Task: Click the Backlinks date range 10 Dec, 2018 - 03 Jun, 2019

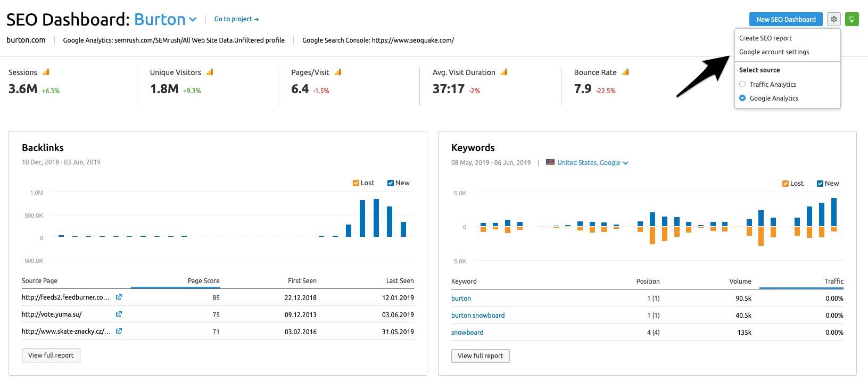Action: [61, 162]
